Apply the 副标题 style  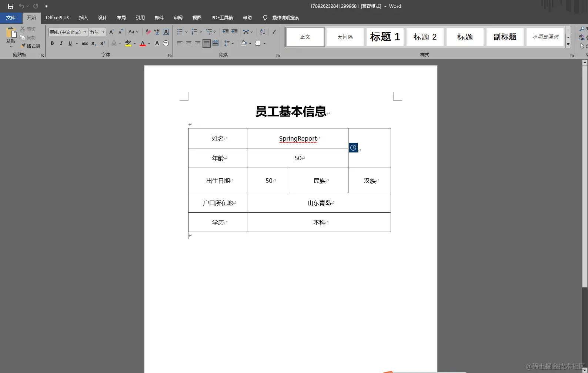click(505, 37)
